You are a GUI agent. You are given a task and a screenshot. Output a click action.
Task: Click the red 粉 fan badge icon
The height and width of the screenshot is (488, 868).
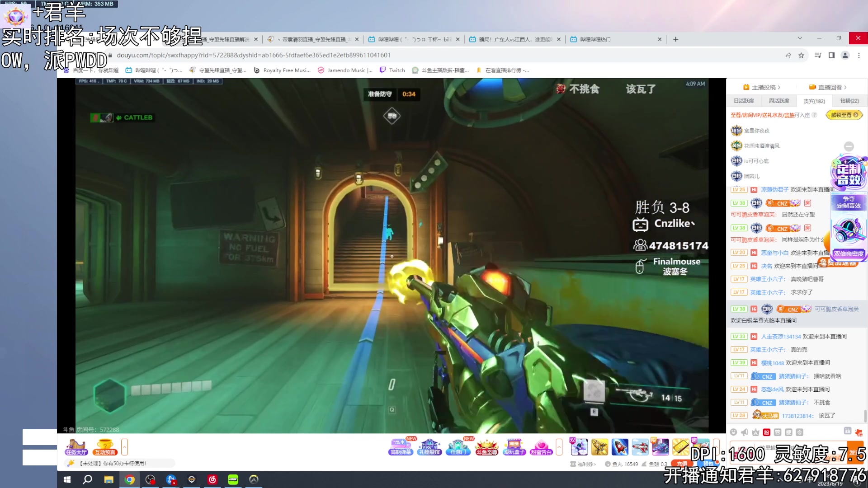pos(767,432)
